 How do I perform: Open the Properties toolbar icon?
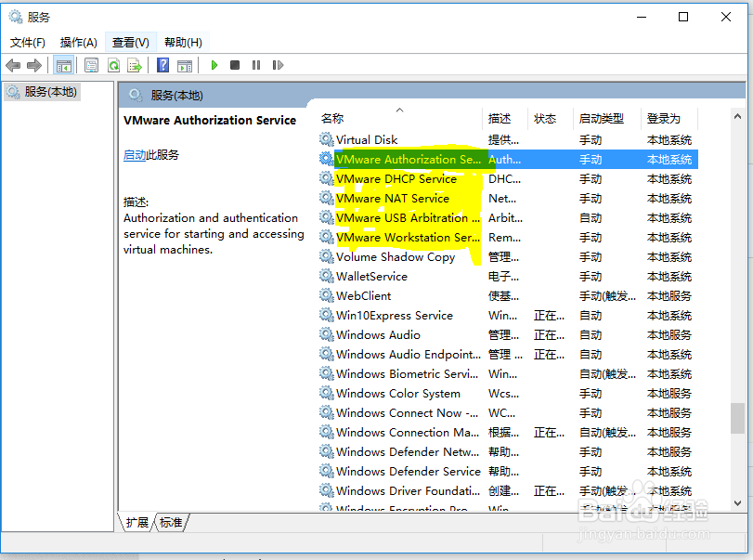[x=91, y=65]
